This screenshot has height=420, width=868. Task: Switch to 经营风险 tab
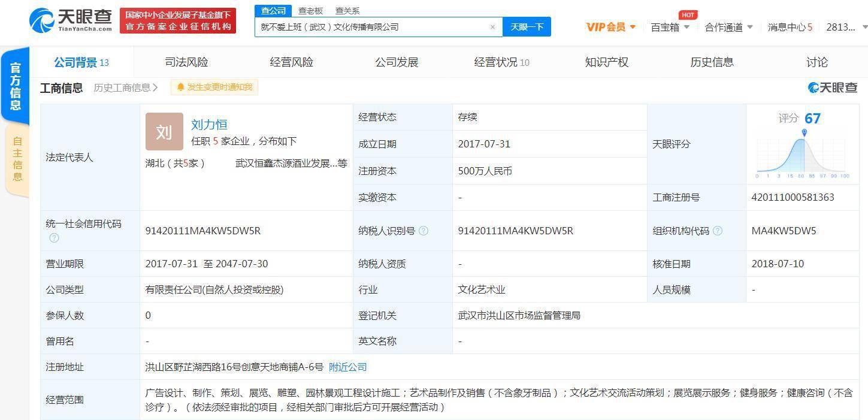click(x=291, y=62)
